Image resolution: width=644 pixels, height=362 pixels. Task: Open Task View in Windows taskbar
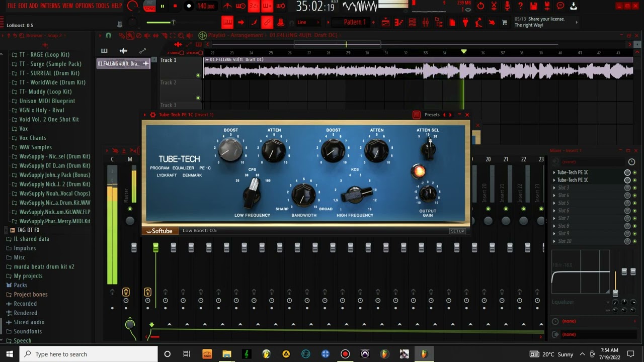187,354
